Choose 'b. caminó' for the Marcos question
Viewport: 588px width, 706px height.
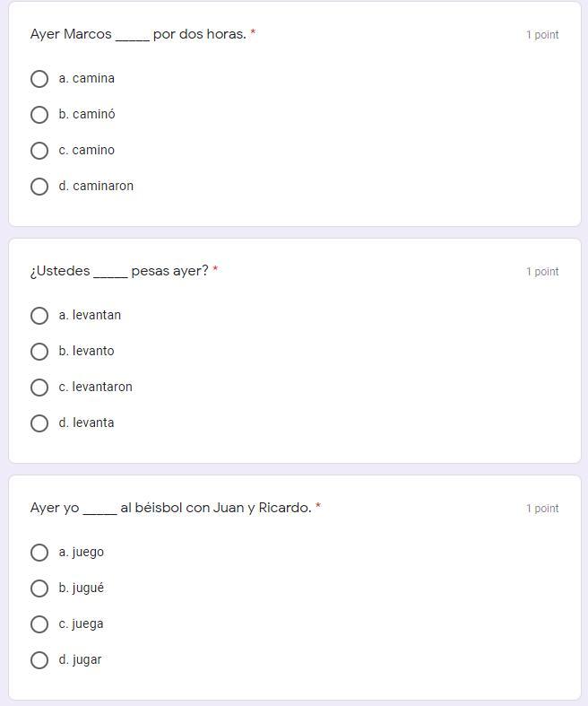click(39, 115)
